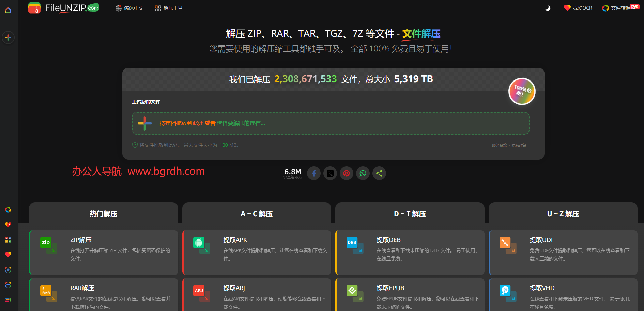Switch to the 热门解压 tab
The image size is (644, 311).
pos(103,214)
